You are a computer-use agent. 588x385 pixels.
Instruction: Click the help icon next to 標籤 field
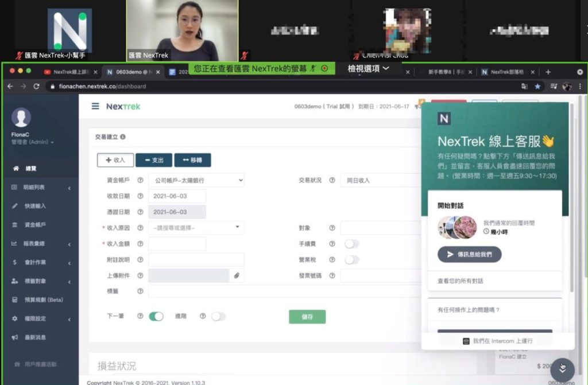point(140,291)
